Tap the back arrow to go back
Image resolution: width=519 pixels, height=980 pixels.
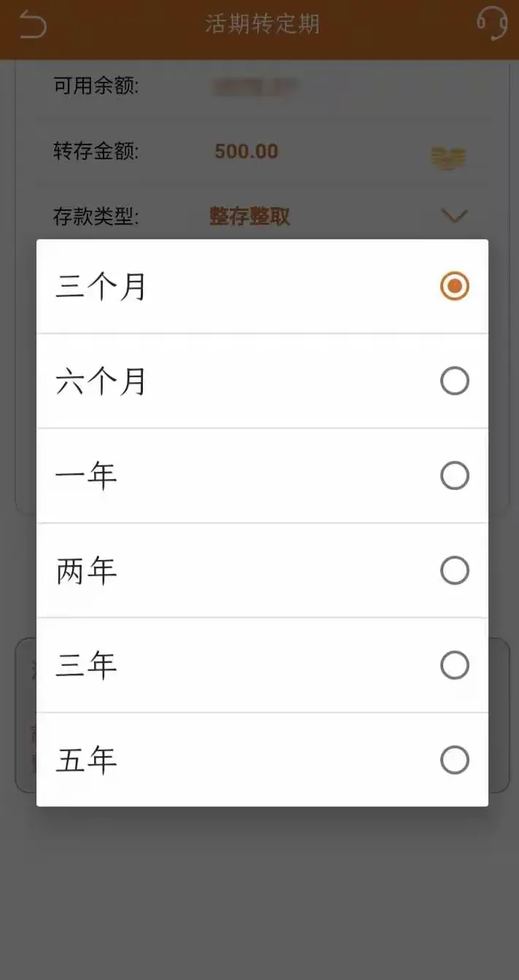33,25
